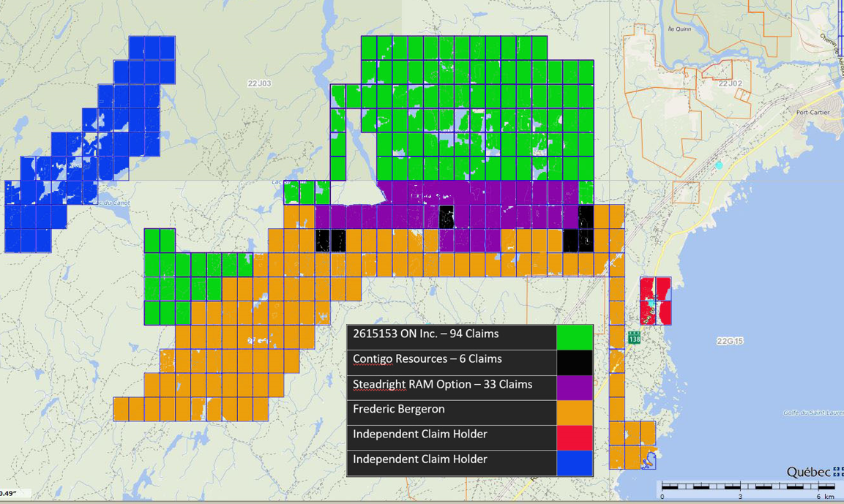Click the red claim block near the coast

[x=656, y=301]
